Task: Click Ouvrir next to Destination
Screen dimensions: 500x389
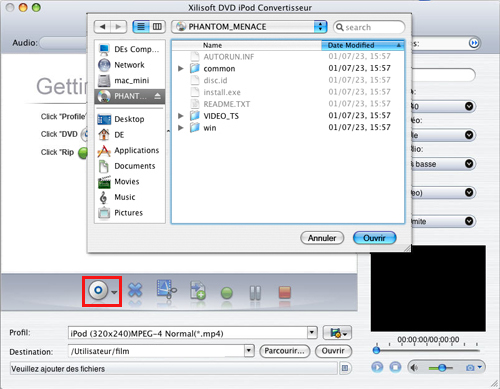Action: 333,351
